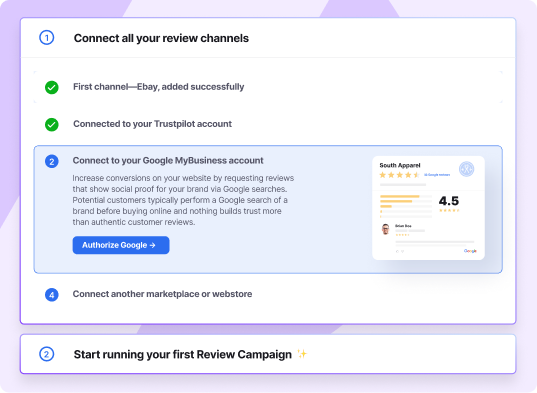Click Connect to your Google MyBusiness account heading
The height and width of the screenshot is (393, 537).
168,161
